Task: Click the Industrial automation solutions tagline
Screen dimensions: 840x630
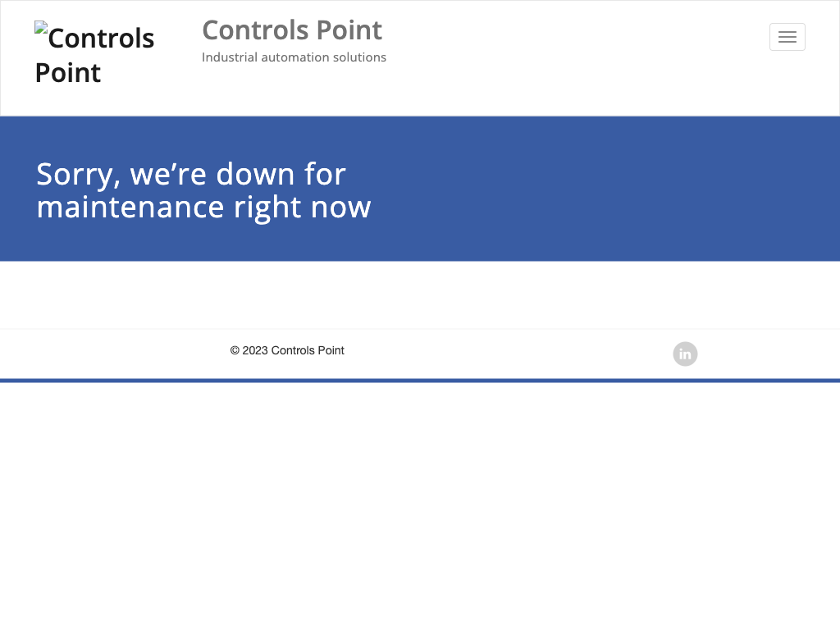Action: tap(294, 57)
